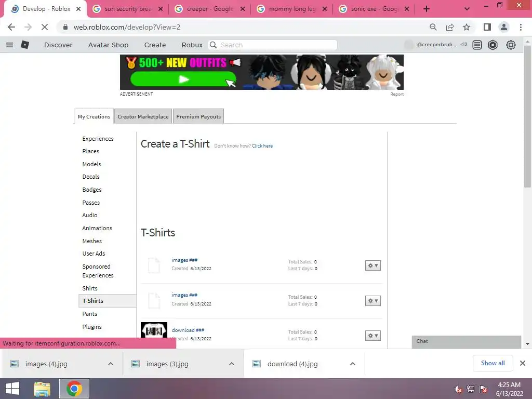This screenshot has height=399, width=532.
Task: Click the 'Click here' help link
Action: [262, 145]
